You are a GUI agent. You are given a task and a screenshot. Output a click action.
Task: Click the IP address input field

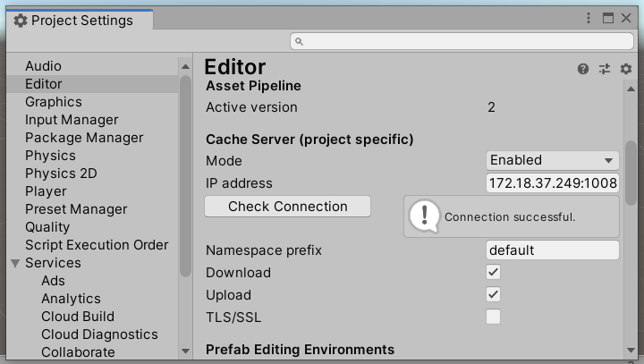pos(553,182)
